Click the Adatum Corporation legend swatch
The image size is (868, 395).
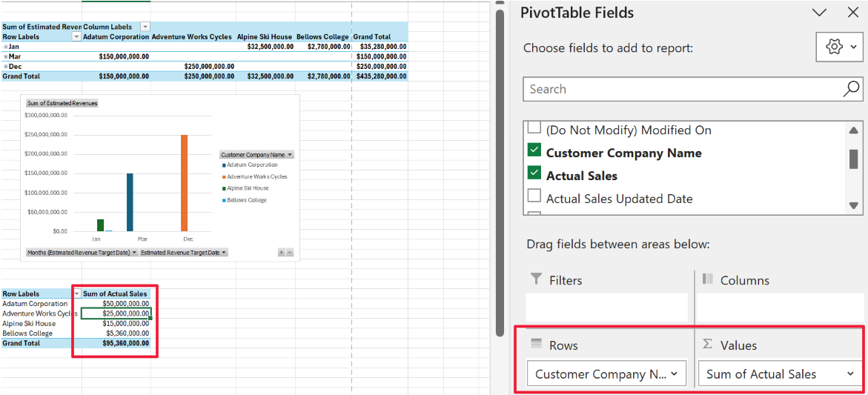[x=224, y=165]
